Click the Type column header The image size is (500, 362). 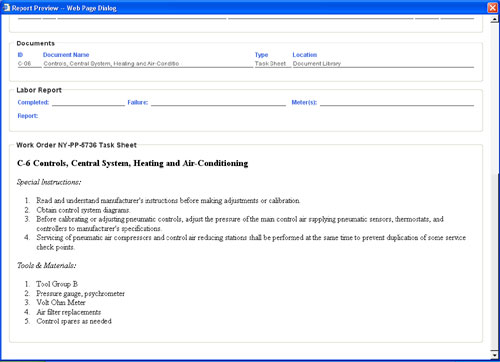261,55
